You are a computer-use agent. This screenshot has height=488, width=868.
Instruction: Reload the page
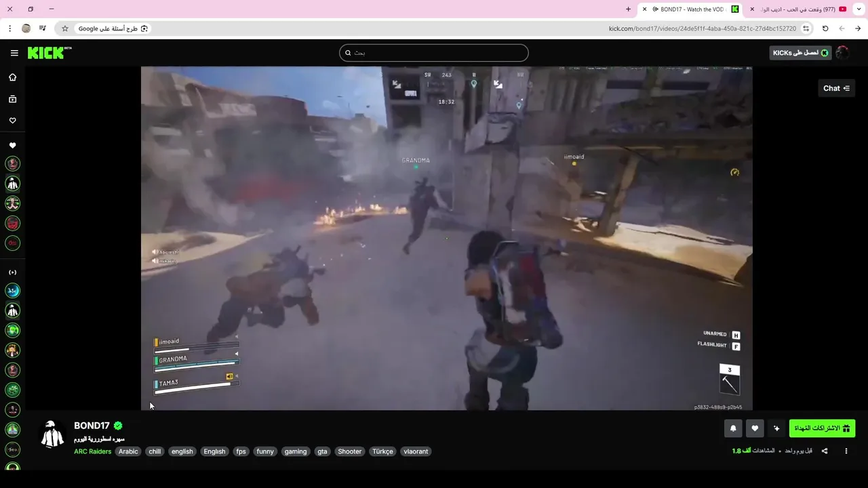pos(825,28)
